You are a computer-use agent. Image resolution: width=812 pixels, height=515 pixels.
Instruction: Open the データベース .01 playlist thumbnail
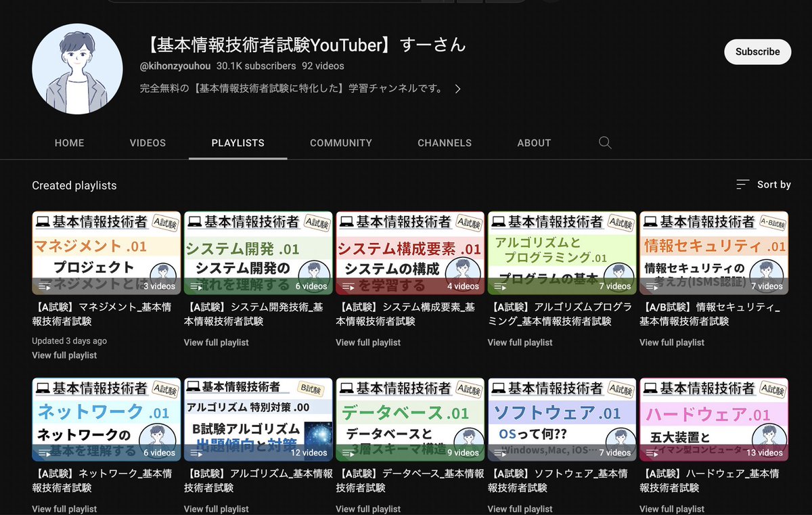pyautogui.click(x=410, y=420)
